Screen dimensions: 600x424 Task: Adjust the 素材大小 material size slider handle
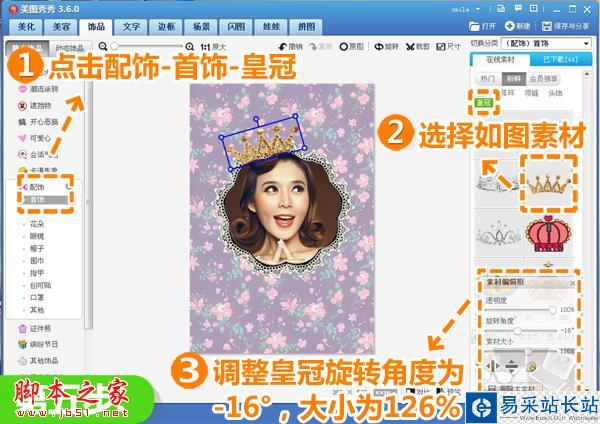click(528, 351)
